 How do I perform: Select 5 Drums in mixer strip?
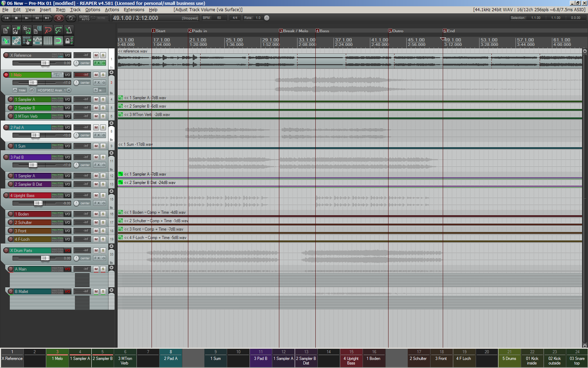click(509, 358)
